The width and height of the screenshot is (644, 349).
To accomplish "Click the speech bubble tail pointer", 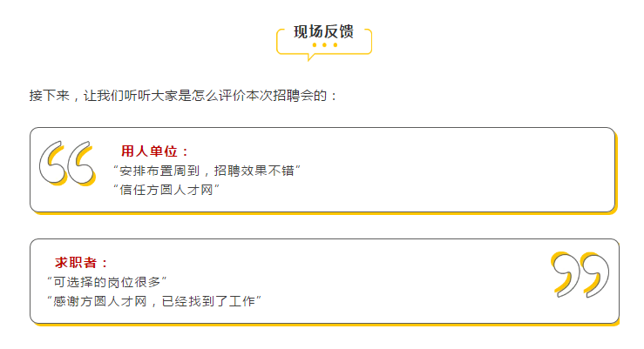I will coord(311,57).
